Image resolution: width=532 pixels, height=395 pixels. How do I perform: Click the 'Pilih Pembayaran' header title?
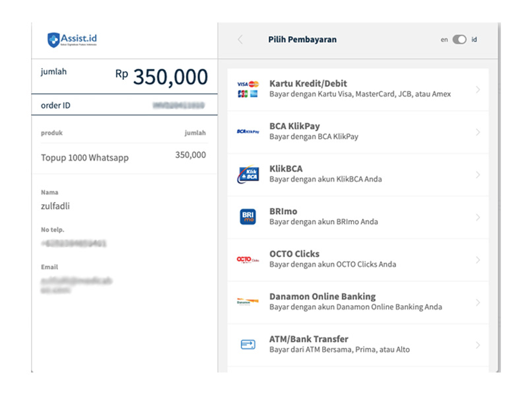pyautogui.click(x=303, y=40)
